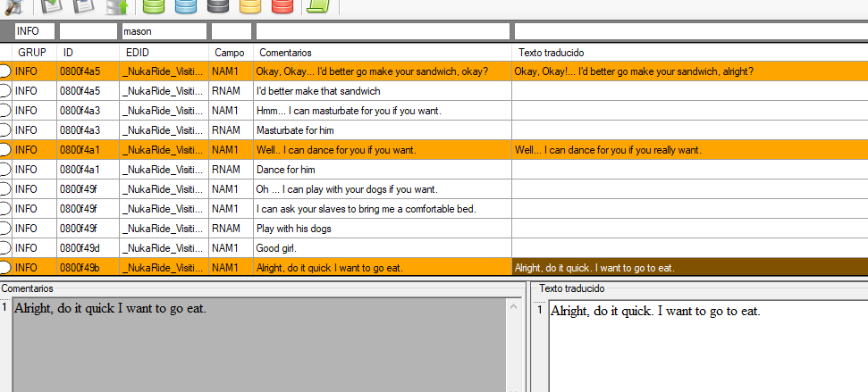Focus the empty Campo filter field
The image size is (868, 392).
click(232, 31)
